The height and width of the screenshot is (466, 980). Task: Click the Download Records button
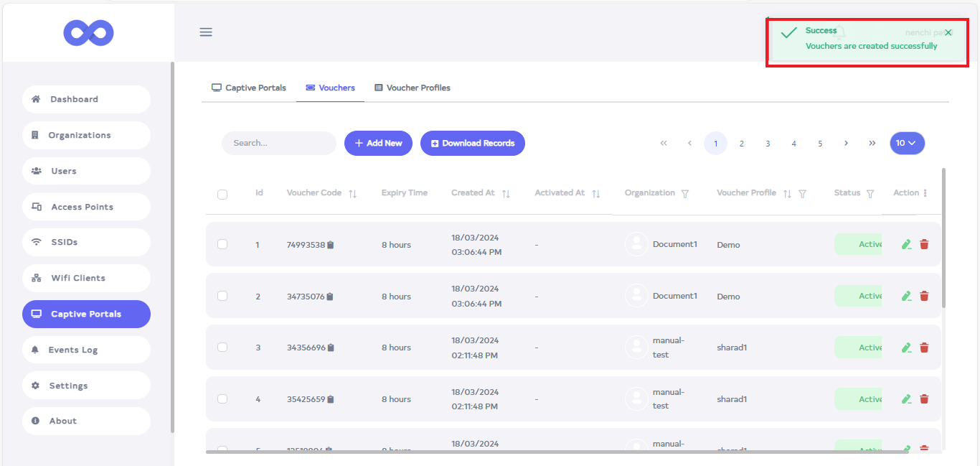click(472, 143)
